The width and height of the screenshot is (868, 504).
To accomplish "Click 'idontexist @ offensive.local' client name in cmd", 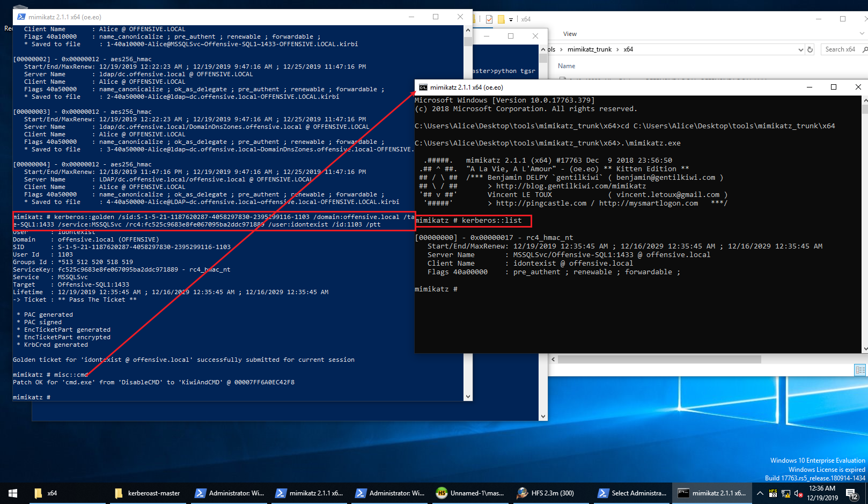I will coord(573,264).
